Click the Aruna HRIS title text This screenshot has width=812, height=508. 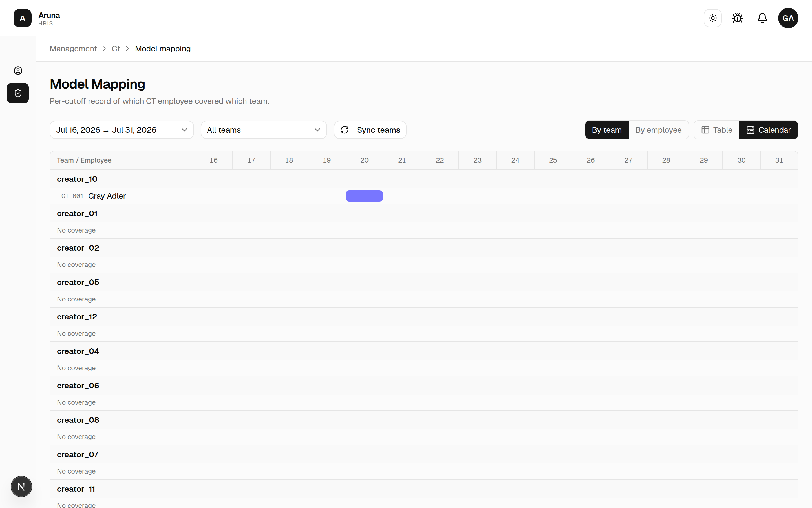pos(49,19)
